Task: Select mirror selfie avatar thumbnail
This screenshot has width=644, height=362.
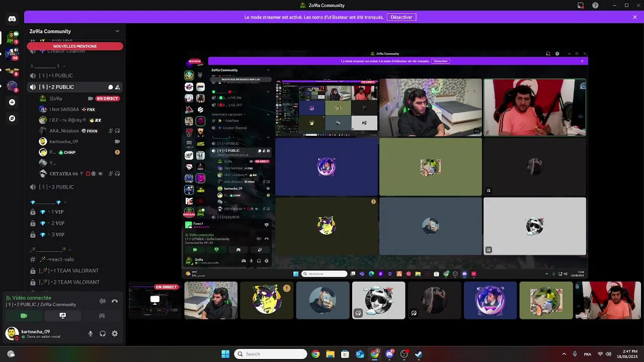Action: [x=323, y=301]
